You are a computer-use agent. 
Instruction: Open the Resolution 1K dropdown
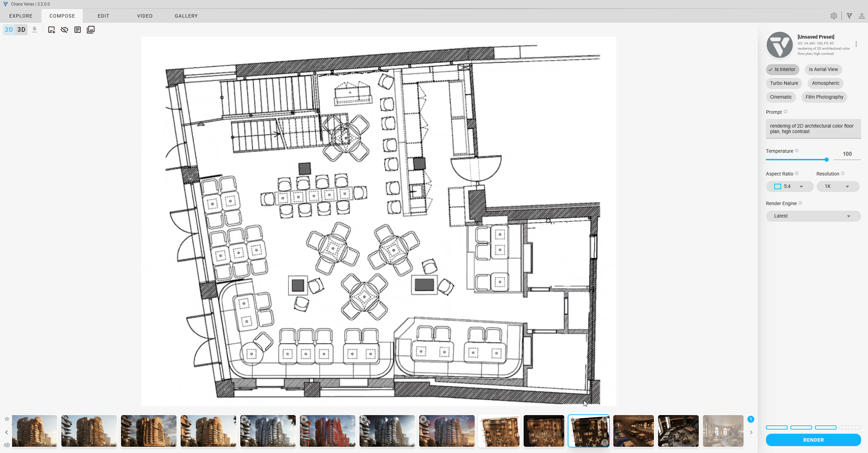click(837, 187)
